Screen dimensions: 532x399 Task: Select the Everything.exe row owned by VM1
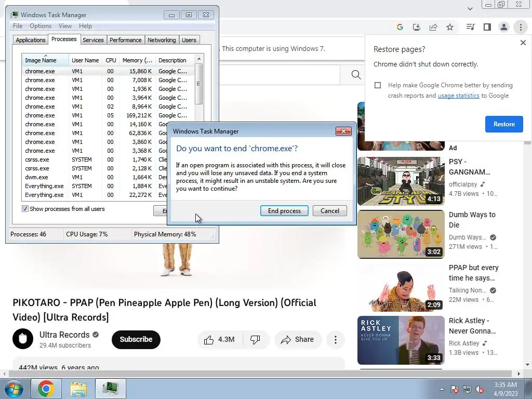coord(95,195)
